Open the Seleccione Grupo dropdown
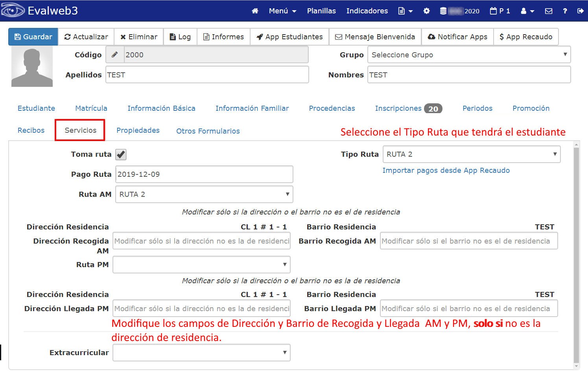Screen dimensions: 588x374 (469, 55)
